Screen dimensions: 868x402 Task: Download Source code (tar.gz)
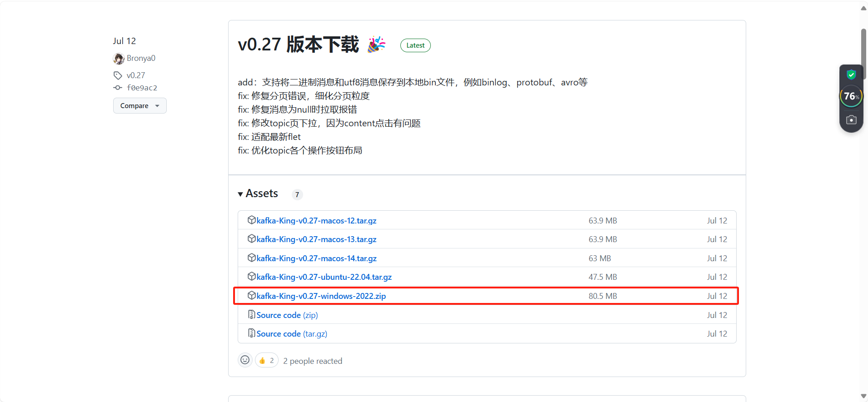pyautogui.click(x=292, y=334)
